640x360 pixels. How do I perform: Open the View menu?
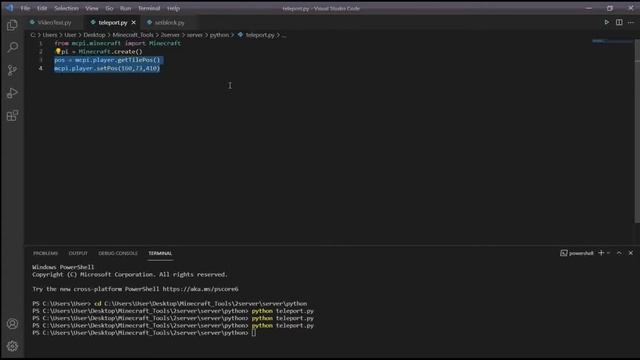point(91,8)
